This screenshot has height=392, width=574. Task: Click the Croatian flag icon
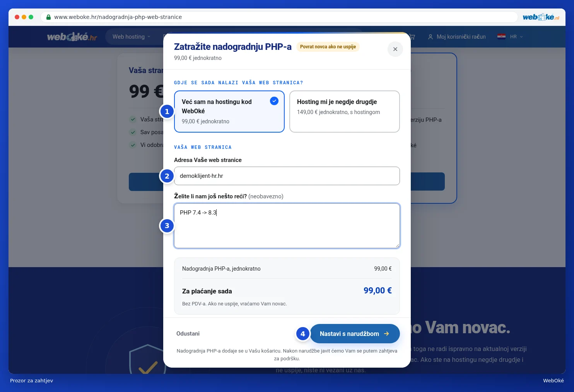501,37
